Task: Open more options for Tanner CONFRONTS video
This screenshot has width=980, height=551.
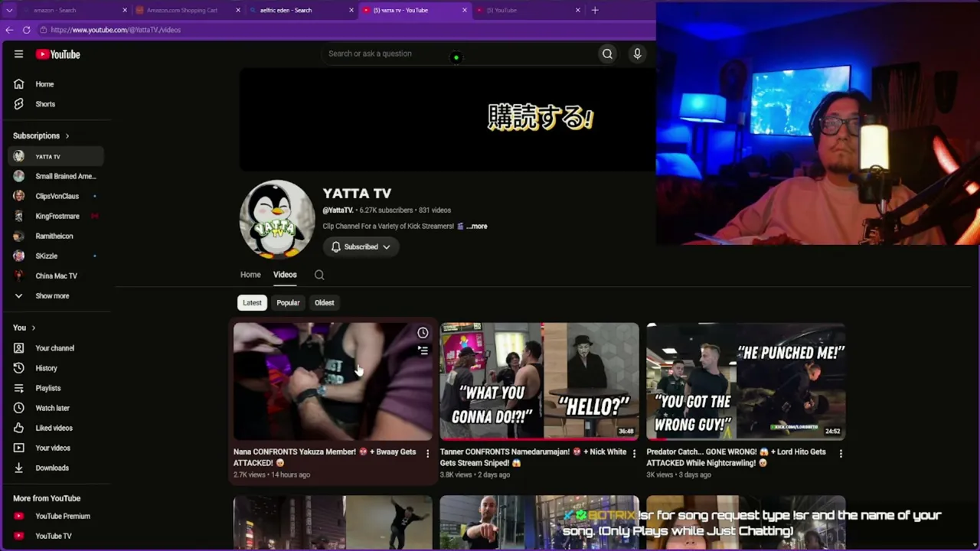Action: click(634, 454)
